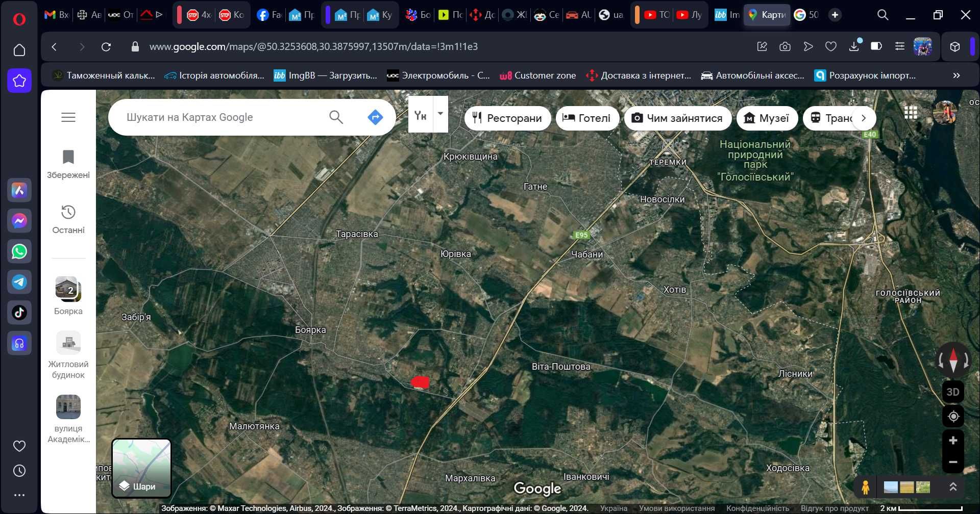Open Opera home speed dial
The image size is (980, 514).
click(x=19, y=50)
